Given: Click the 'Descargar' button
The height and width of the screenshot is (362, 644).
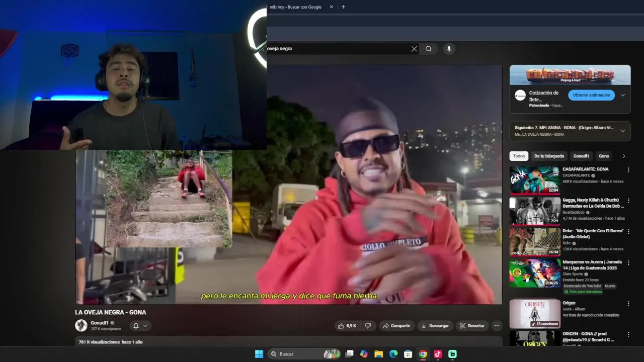Looking at the screenshot, I should [435, 326].
